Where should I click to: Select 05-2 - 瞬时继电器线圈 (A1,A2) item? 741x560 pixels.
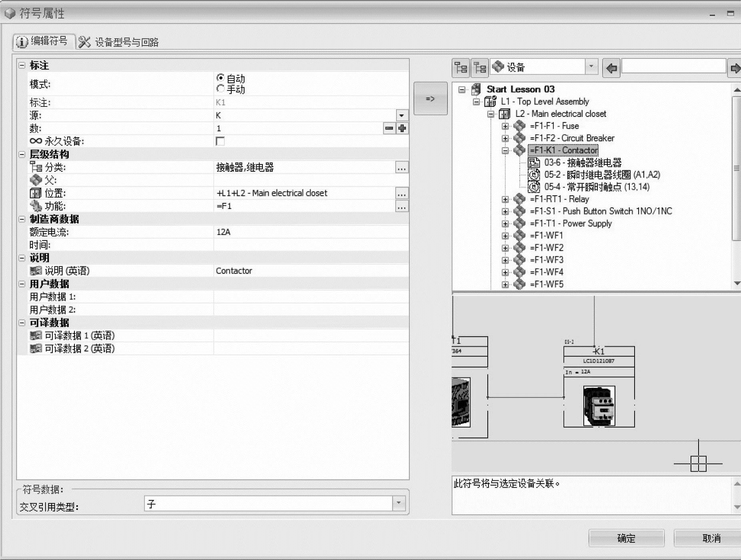pos(602,175)
